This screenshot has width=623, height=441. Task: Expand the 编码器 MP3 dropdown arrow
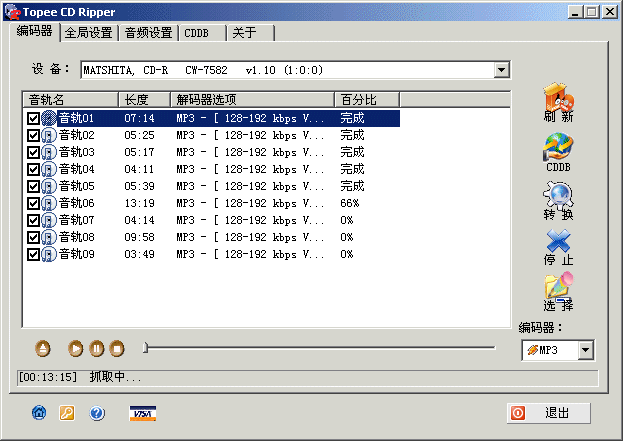coord(585,350)
